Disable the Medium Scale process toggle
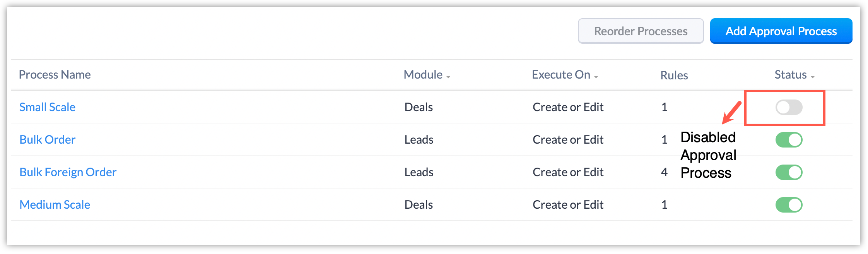This screenshot has height=254, width=868. tap(789, 205)
